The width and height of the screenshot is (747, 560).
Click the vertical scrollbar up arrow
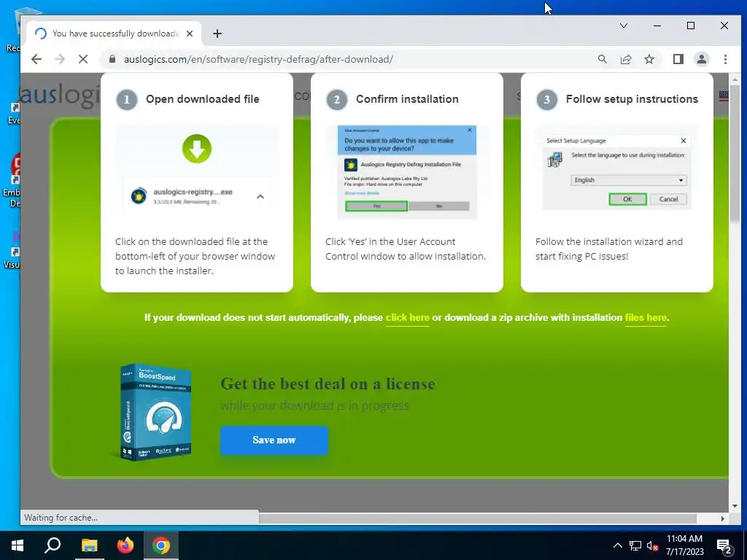[735, 79]
